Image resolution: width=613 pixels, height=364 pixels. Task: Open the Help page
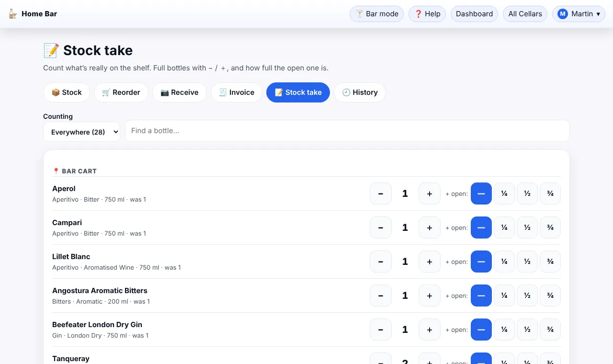(x=427, y=14)
